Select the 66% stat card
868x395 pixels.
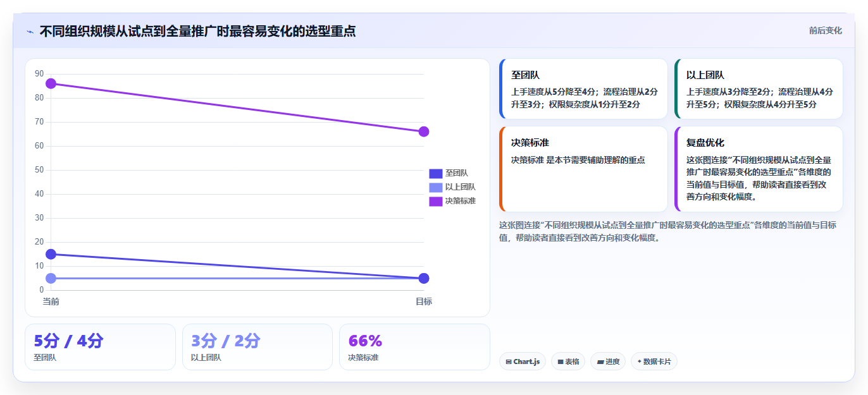click(x=414, y=347)
